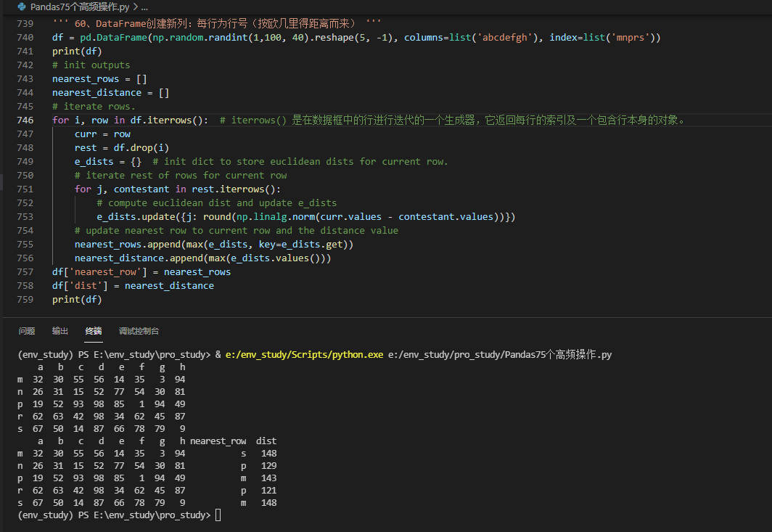Open the 调试控制台 panel tab
772x532 pixels.
[139, 331]
